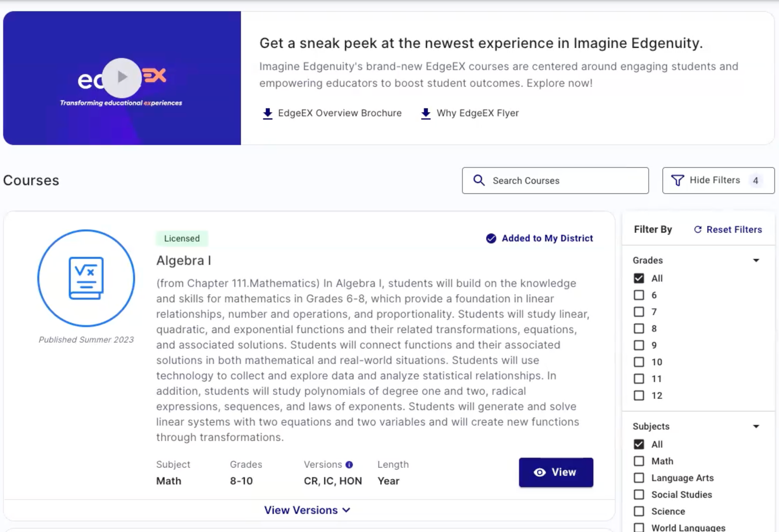The image size is (779, 532).
Task: Click download icon beside Why EdgeEX Flyer
Action: click(426, 113)
